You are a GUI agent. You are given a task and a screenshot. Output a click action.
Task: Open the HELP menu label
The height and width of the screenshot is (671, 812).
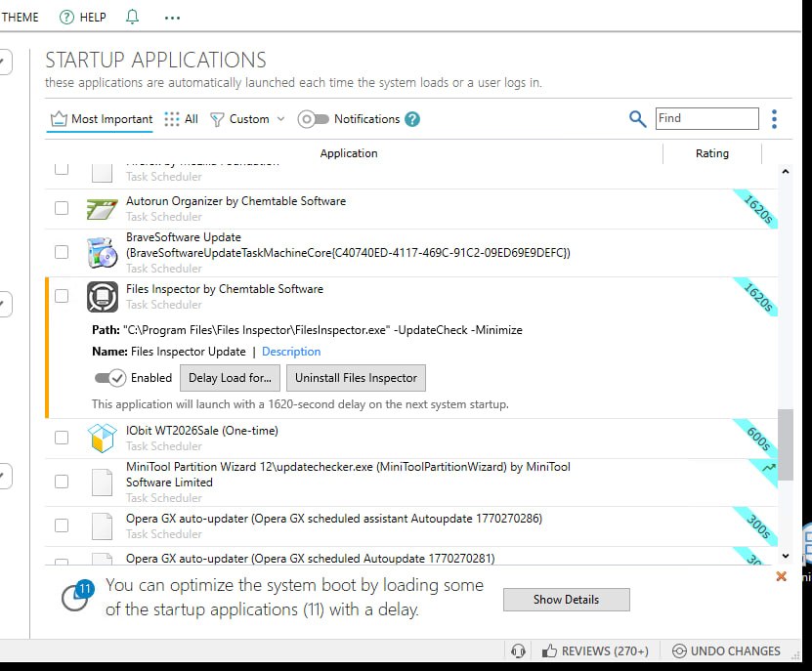pos(93,17)
